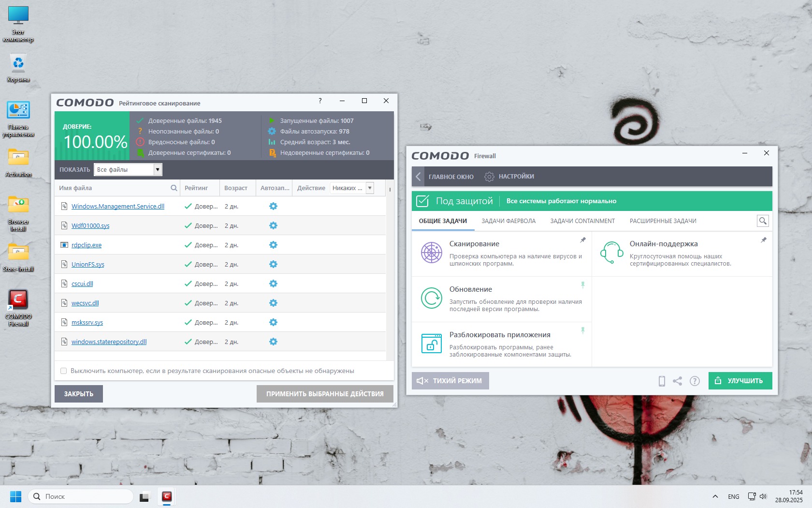Click autorun gear for Wdf01000.sys
The height and width of the screenshot is (508, 812).
(273, 225)
